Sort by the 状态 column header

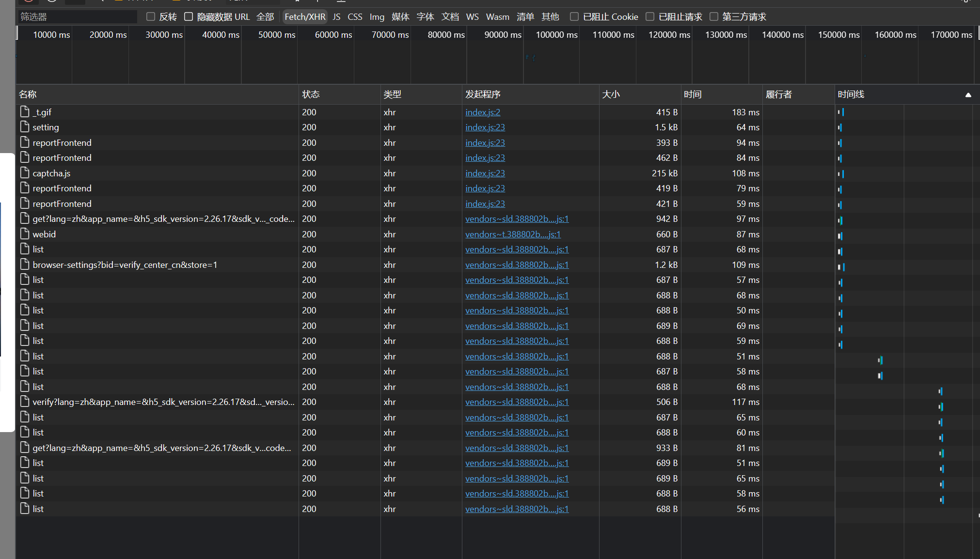311,94
